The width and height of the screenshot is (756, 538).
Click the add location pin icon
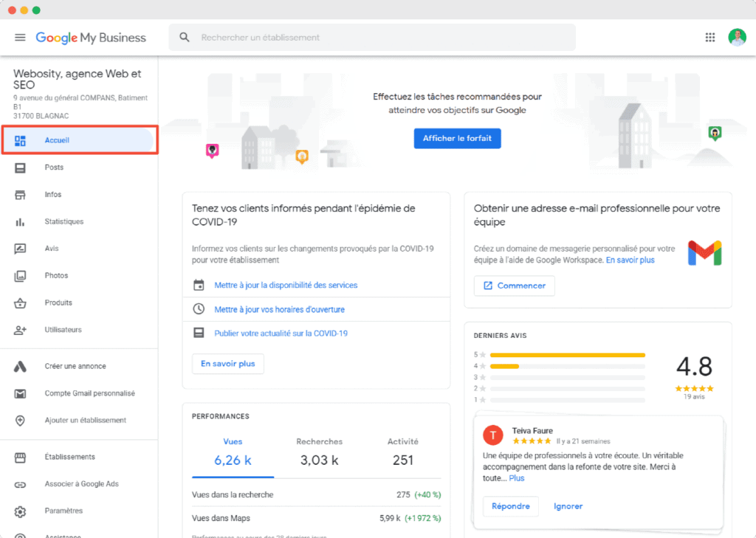pos(20,421)
